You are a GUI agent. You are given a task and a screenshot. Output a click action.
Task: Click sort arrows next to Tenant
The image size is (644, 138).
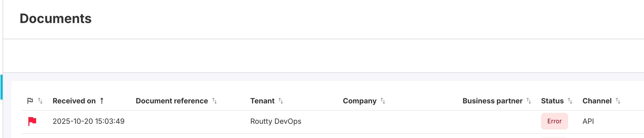(281, 101)
